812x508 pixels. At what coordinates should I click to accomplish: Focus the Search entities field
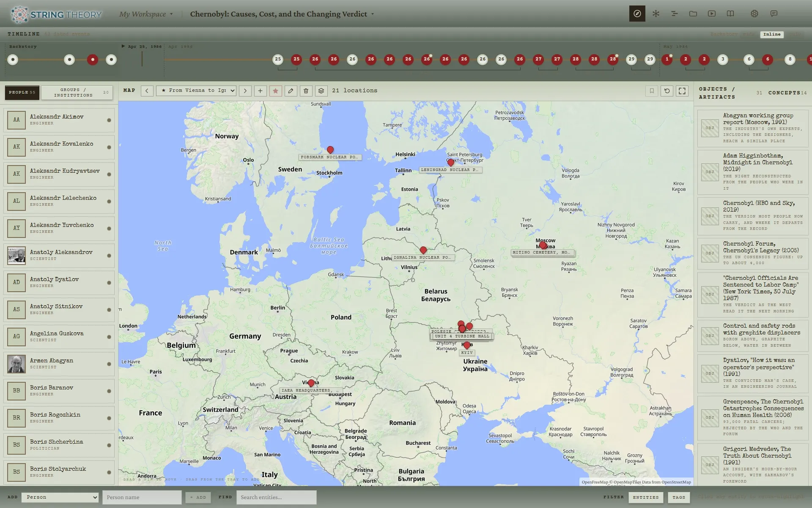click(277, 497)
